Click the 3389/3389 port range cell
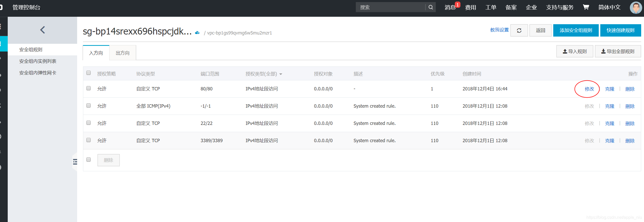Viewport: 644px width, 222px height. point(212,141)
